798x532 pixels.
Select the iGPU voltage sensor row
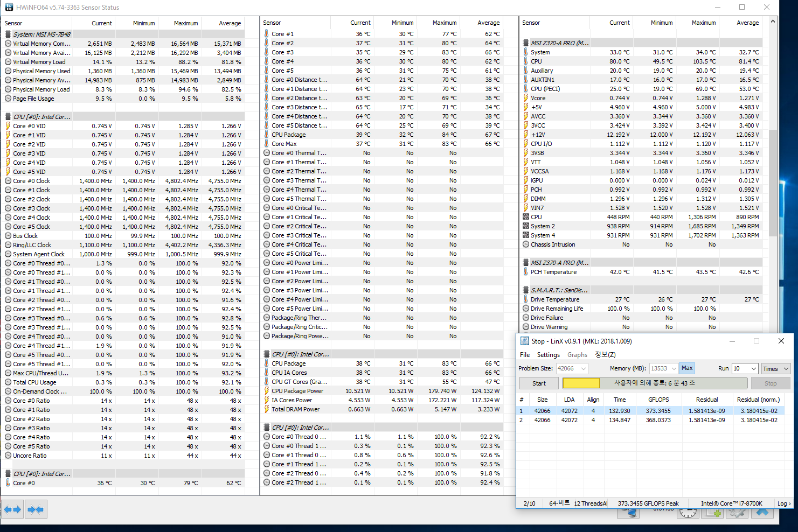point(641,180)
